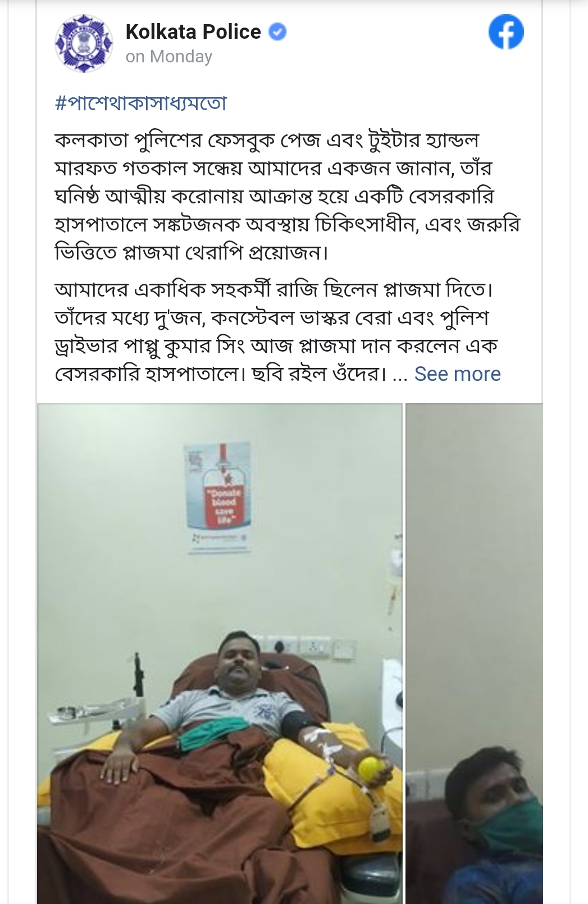Click the blue verified badge

point(277,32)
